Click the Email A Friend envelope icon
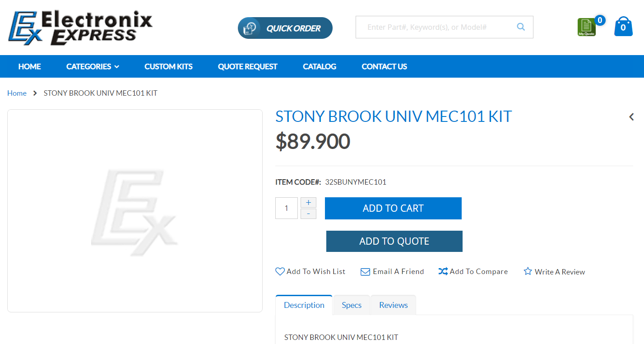 pyautogui.click(x=365, y=272)
